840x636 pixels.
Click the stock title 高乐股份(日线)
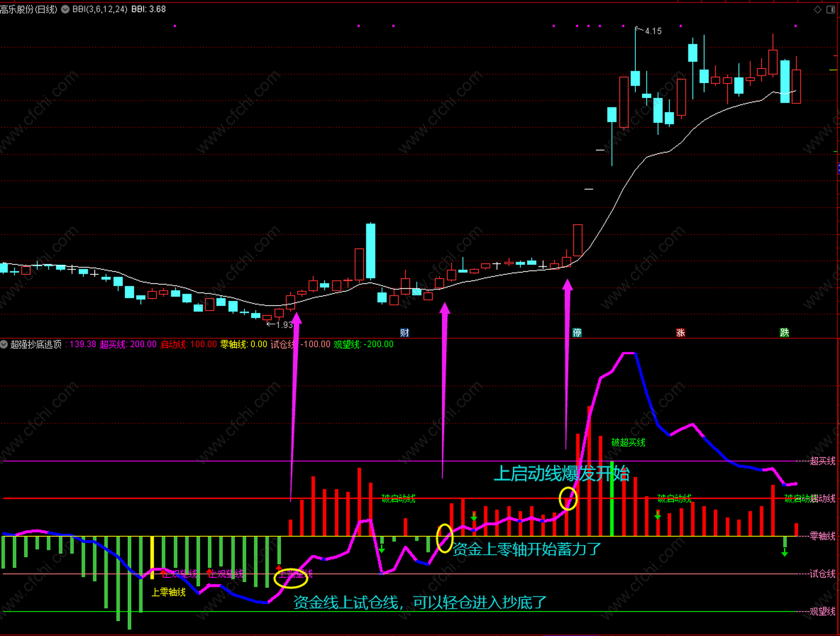click(29, 9)
